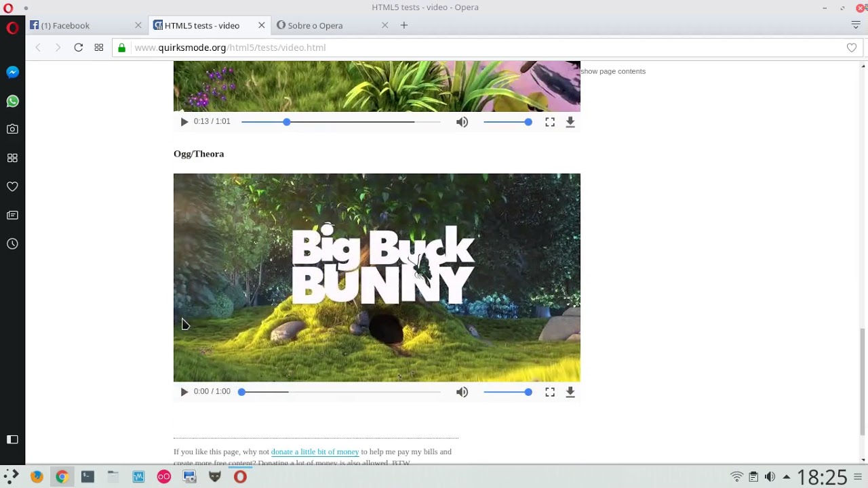Click the 18:25 clock
The height and width of the screenshot is (488, 868).
(822, 477)
